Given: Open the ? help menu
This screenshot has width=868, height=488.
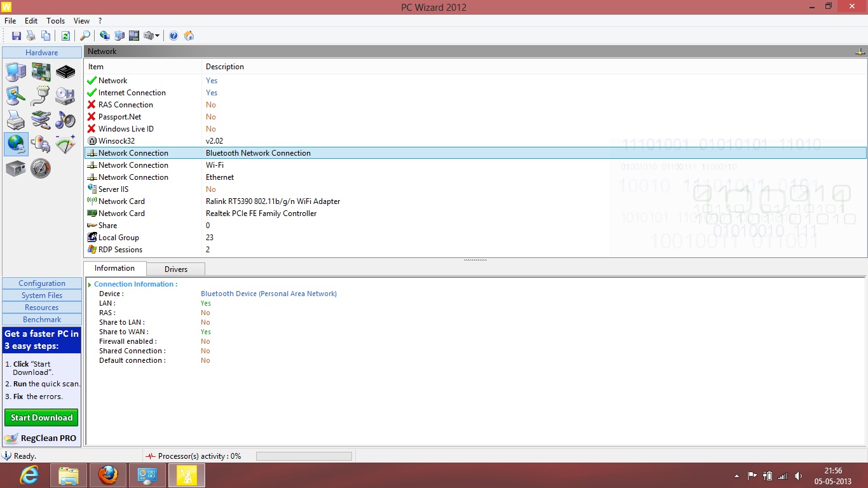Looking at the screenshot, I should tap(100, 21).
